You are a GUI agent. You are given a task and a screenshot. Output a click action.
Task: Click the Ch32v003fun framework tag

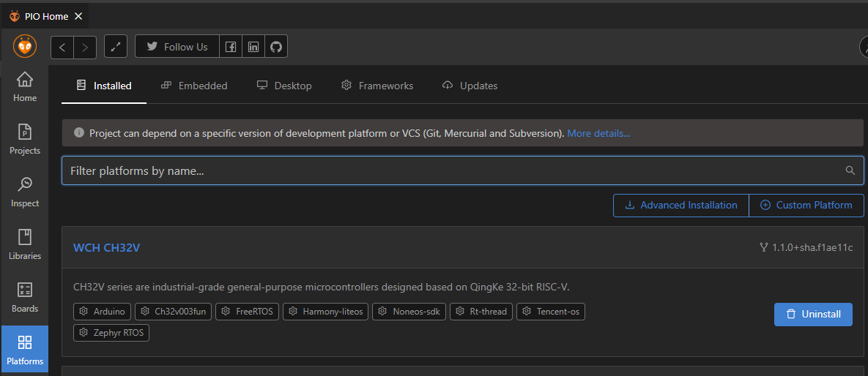pos(174,312)
